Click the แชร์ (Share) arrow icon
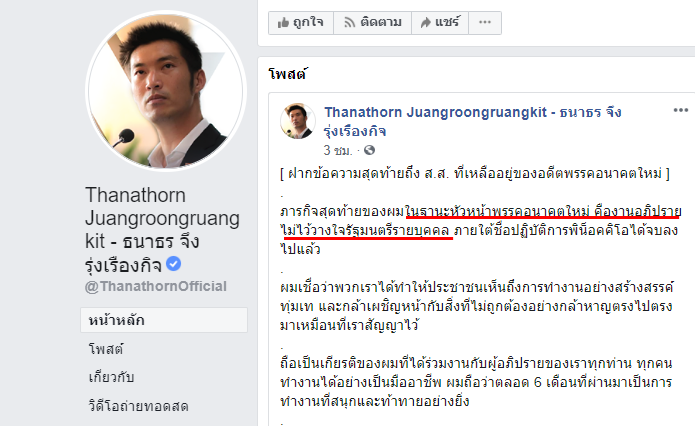 [x=426, y=22]
